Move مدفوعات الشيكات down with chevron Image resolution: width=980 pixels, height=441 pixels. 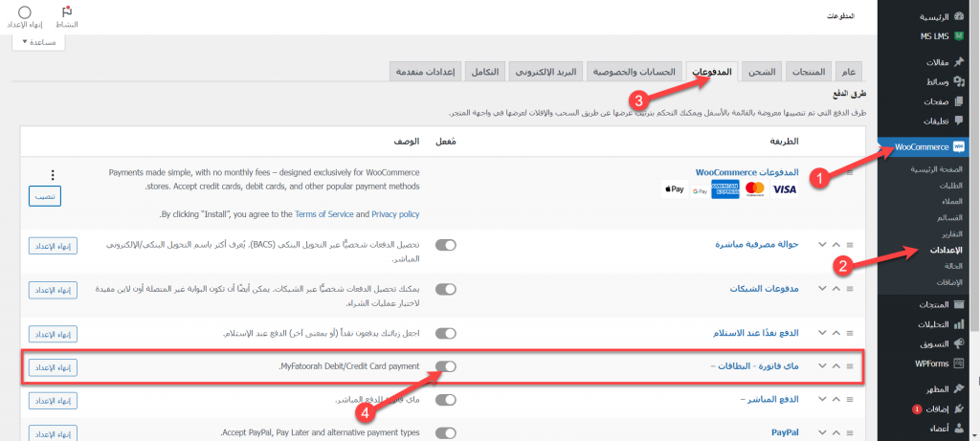click(x=822, y=289)
